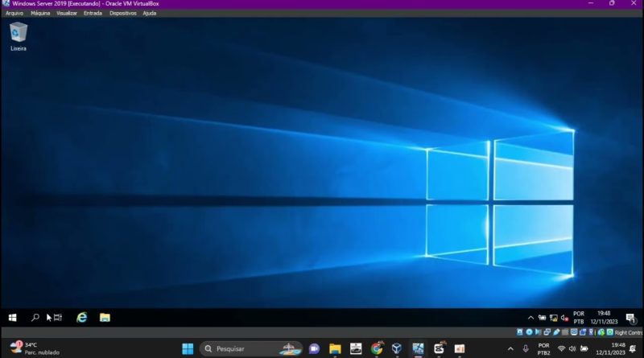The image size is (644, 358).
Task: Restore down the VirtualBox VM window
Action: [612, 3]
